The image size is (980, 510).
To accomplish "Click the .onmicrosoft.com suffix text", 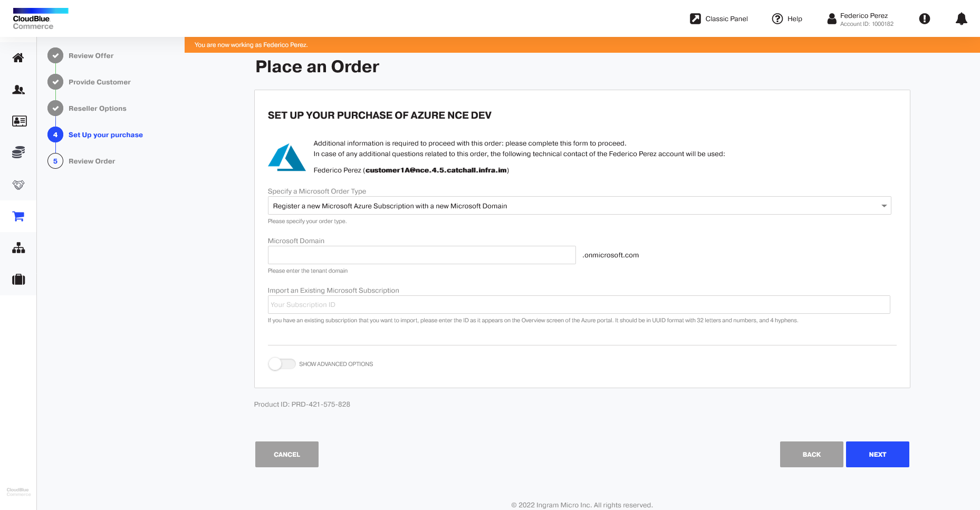I will (611, 255).
